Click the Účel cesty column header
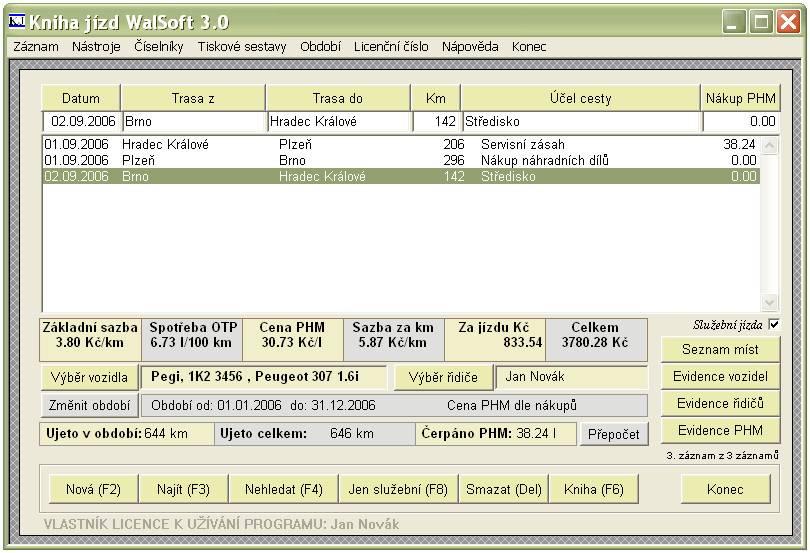 pyautogui.click(x=581, y=98)
